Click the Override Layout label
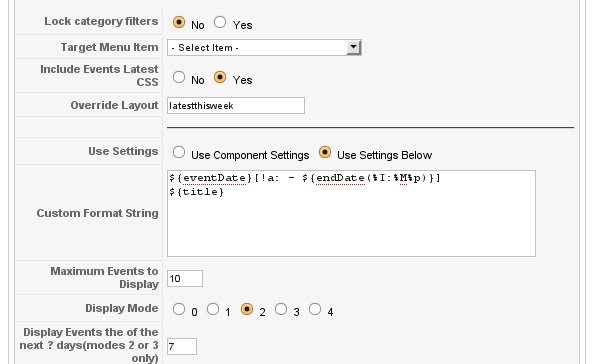This screenshot has width=600, height=364. (x=114, y=105)
